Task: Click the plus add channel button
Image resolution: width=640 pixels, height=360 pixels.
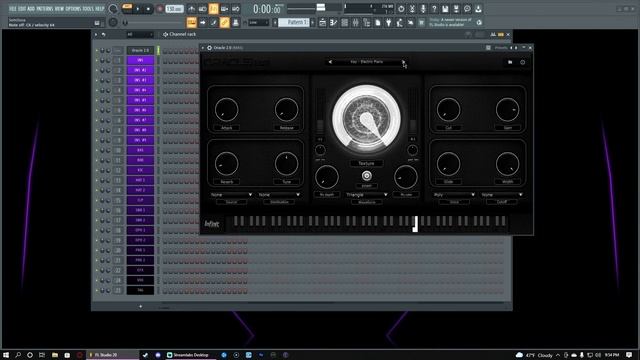Action: tap(140, 307)
